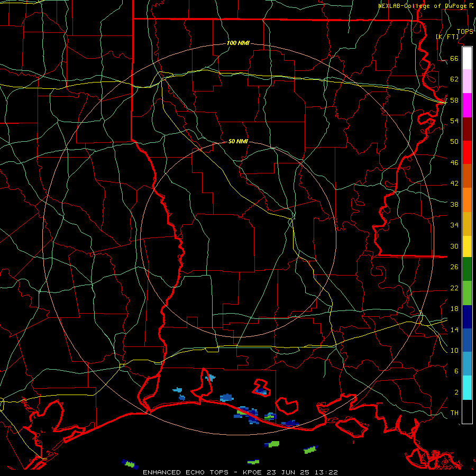The width and height of the screenshot is (476, 476).
Task: Click the "KPOE" station identifier in caption
Action: click(253, 472)
